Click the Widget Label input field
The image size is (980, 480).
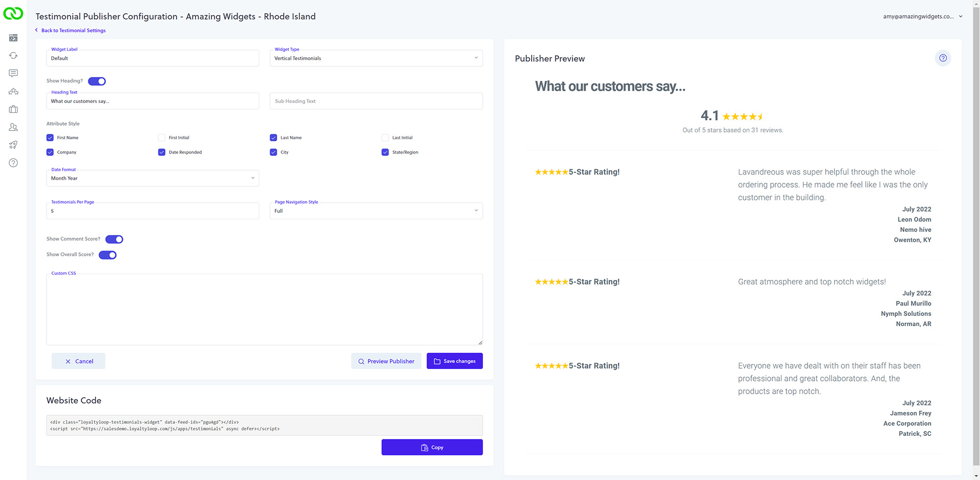pos(153,58)
